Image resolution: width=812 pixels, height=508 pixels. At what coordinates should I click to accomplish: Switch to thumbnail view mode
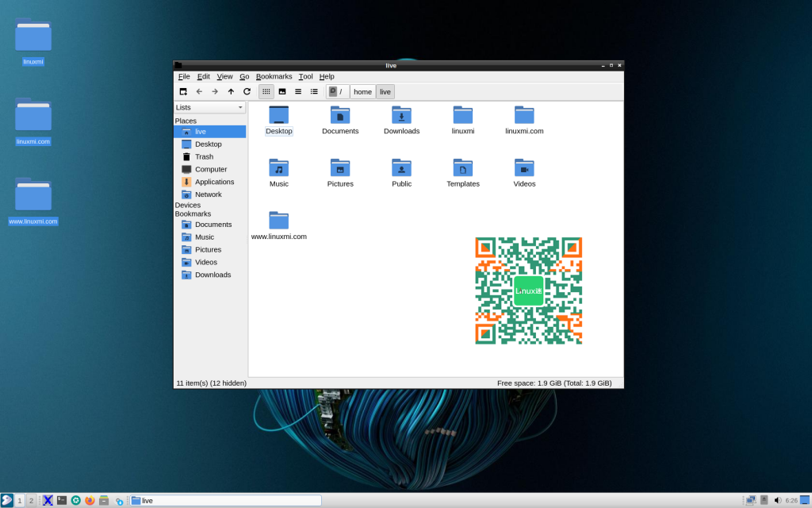[x=282, y=92]
